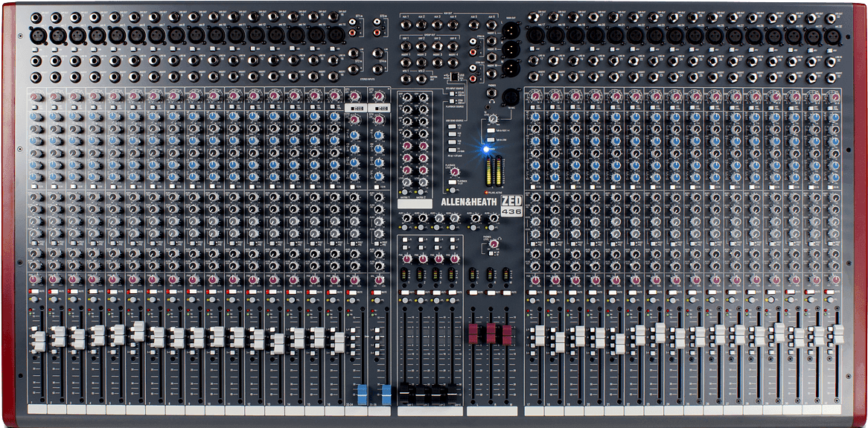
Task: Turn the channel 1 gain knob
Action: click(36, 98)
